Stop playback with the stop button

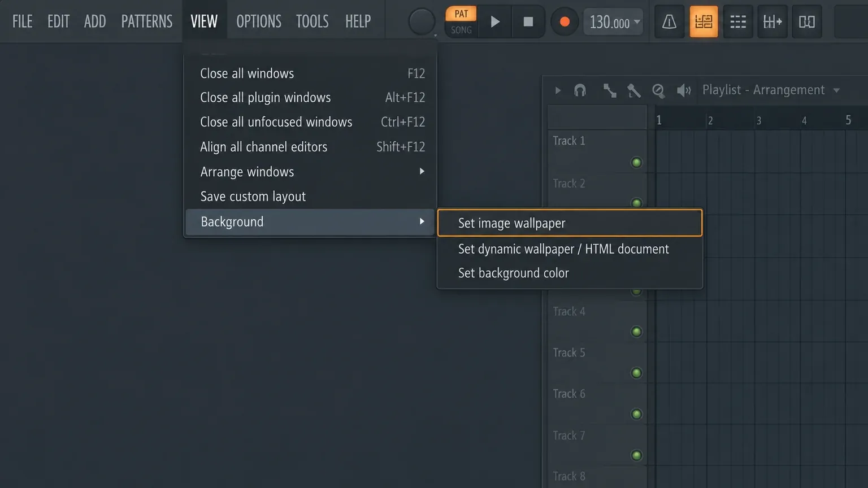528,22
